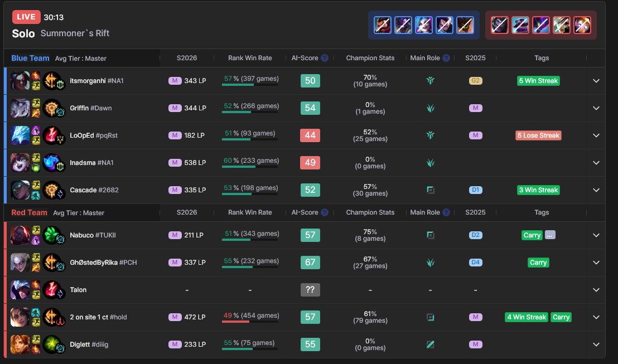Click the Jinx ban icon in Blue Team bans

(423, 25)
